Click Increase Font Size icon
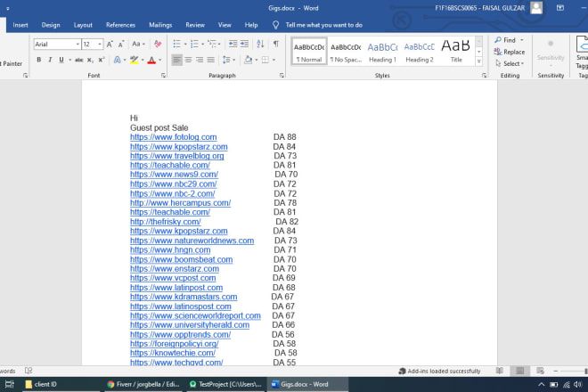The image size is (588, 392). (x=110, y=45)
